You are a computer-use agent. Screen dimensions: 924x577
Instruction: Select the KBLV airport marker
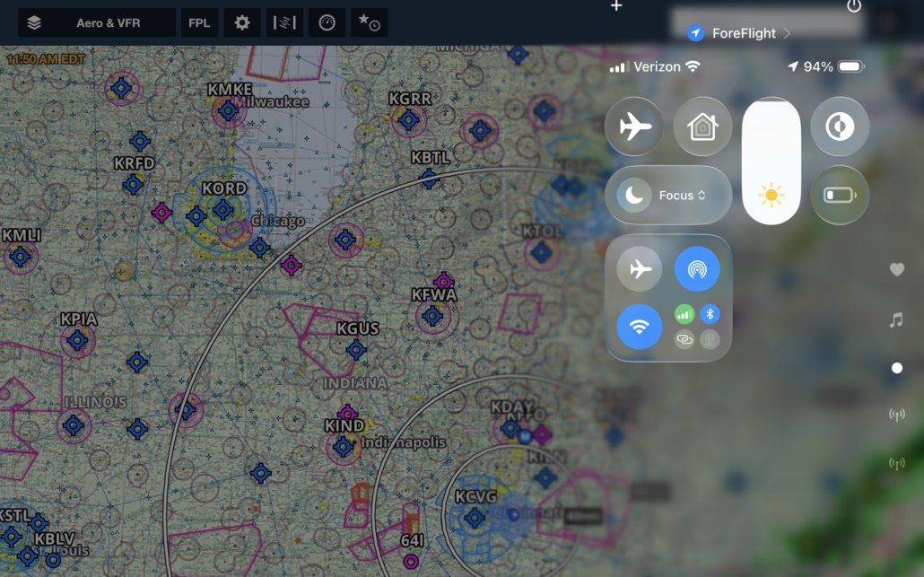click(x=53, y=559)
